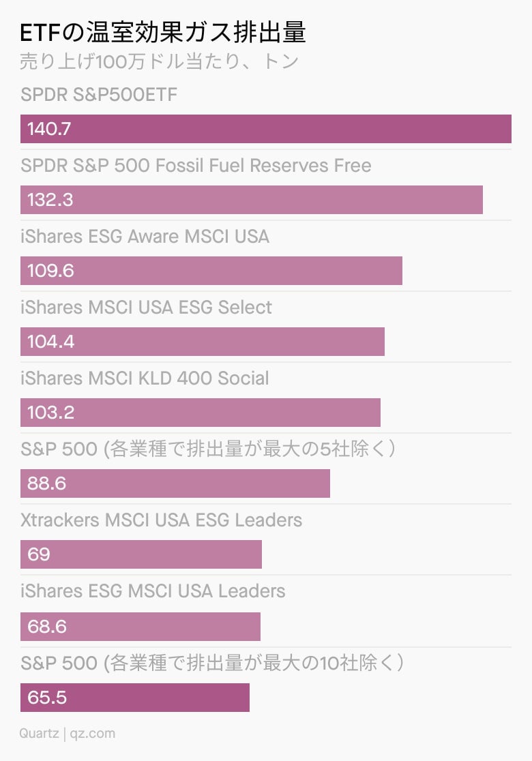Click the chart title ETFの温室効果ガス排出量
Image resolution: width=532 pixels, height=761 pixels.
point(162,33)
